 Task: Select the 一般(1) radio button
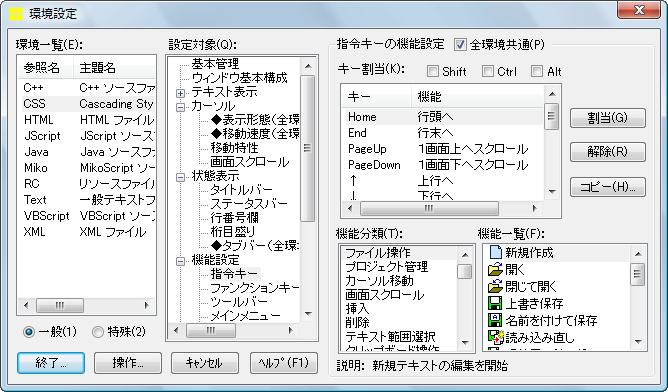click(x=29, y=332)
